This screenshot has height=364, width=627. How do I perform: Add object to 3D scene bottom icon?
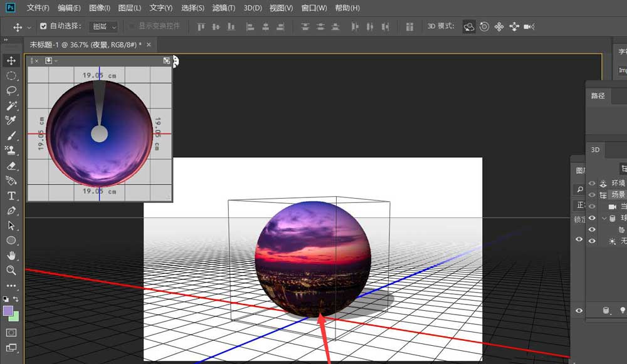pyautogui.click(x=606, y=310)
